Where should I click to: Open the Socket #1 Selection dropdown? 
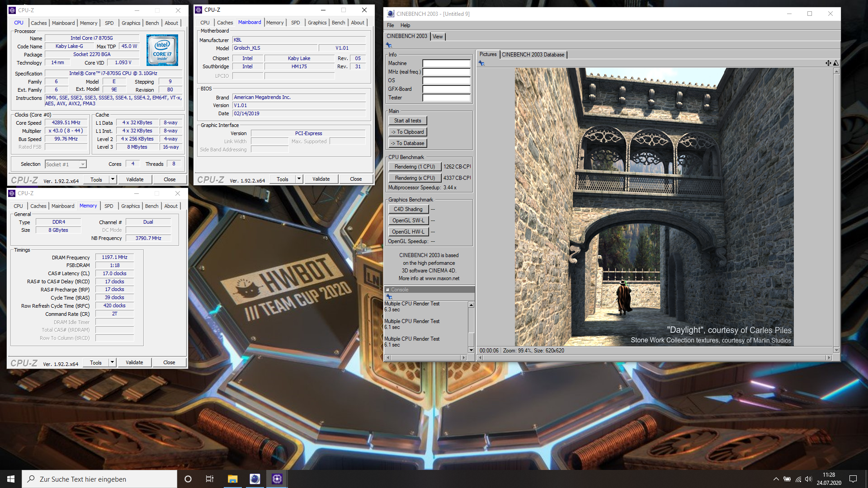(x=83, y=164)
